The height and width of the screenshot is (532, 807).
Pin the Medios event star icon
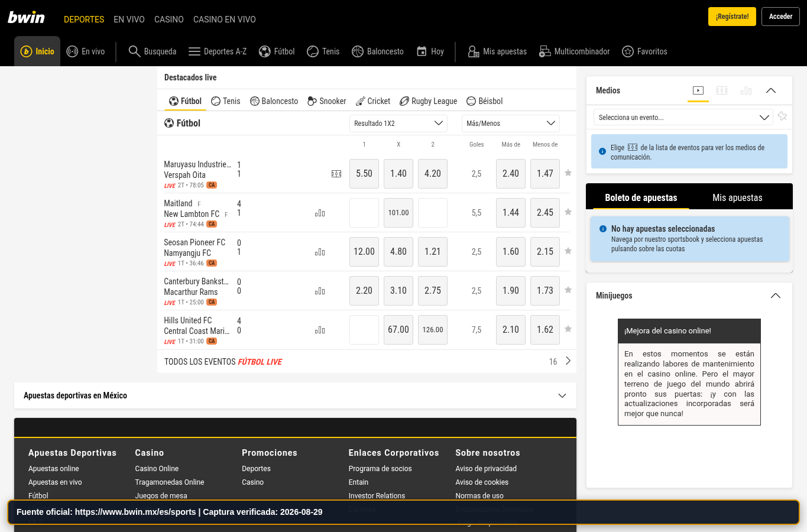[x=782, y=116]
